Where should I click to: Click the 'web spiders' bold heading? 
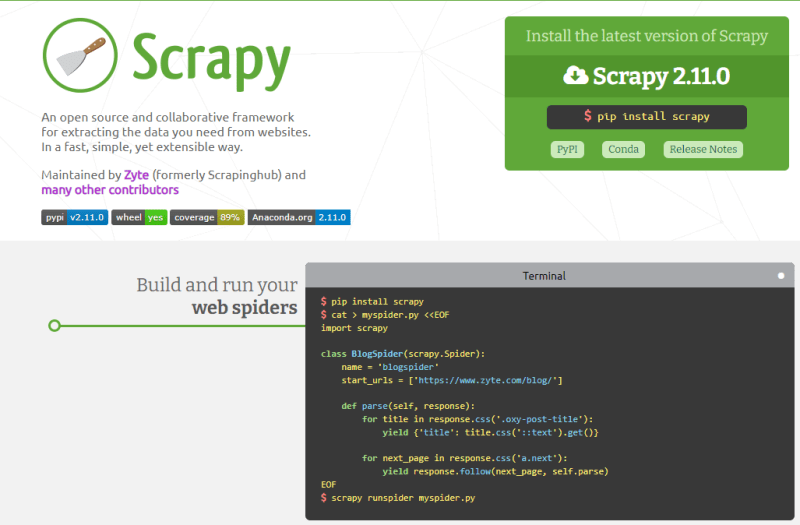(245, 308)
